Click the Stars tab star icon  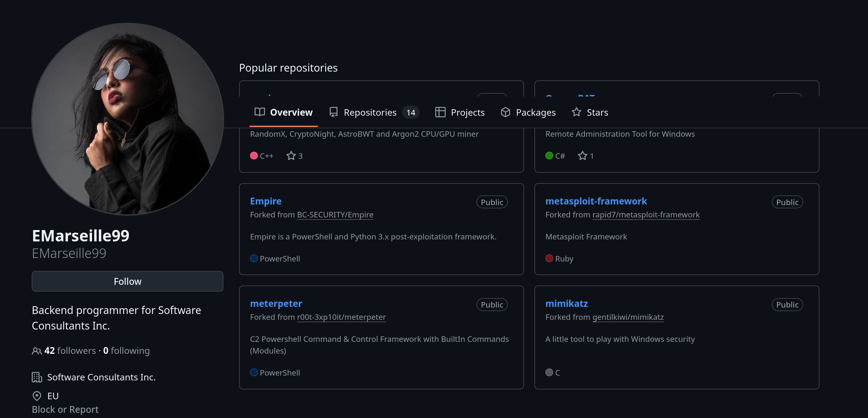[x=576, y=112]
